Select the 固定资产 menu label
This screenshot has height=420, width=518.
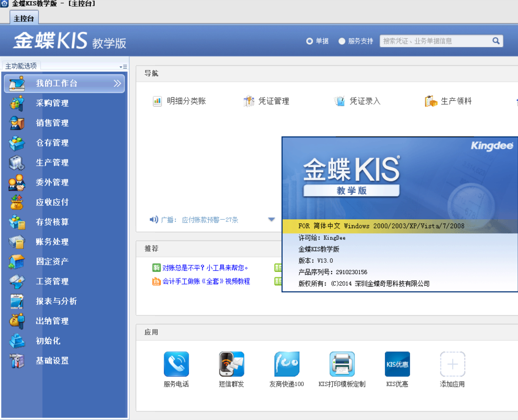click(52, 262)
